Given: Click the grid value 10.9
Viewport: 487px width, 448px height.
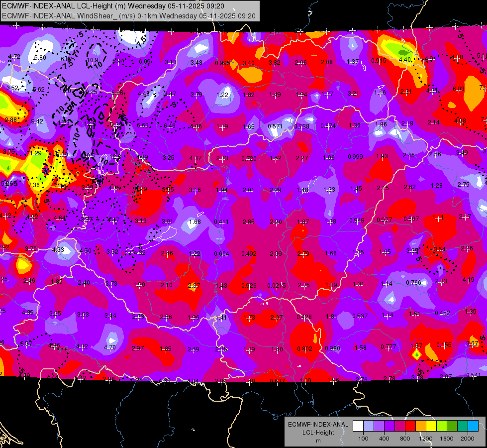Looking at the screenshot, I should 93,60.
